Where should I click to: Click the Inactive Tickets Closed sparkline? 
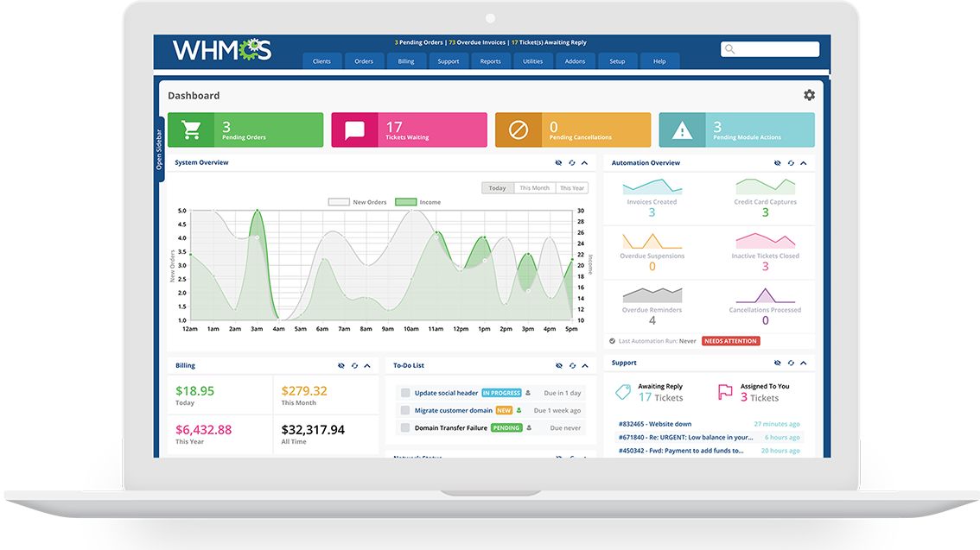pos(766,241)
